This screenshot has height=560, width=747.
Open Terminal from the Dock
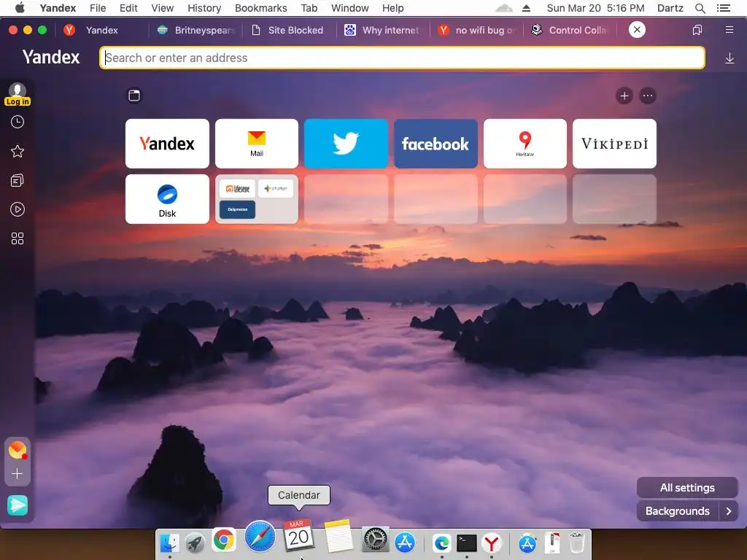pyautogui.click(x=466, y=542)
